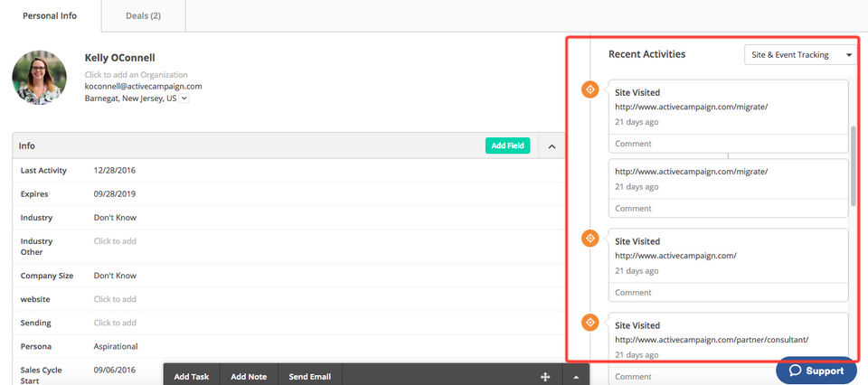Click Comment field under first migrate Site Visited card

click(728, 144)
